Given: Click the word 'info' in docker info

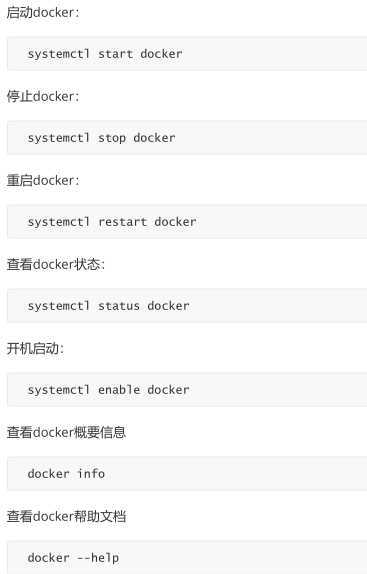Looking at the screenshot, I should click(x=91, y=474).
